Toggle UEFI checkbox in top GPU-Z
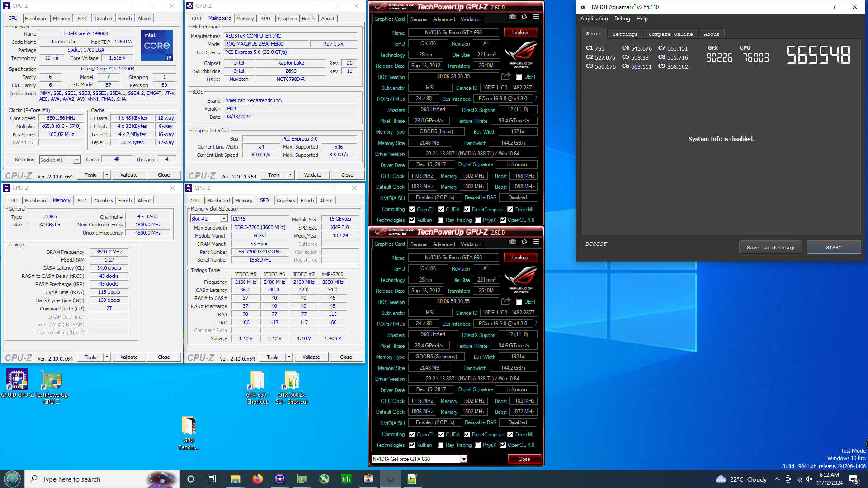This screenshot has width=868, height=488. coord(519,77)
